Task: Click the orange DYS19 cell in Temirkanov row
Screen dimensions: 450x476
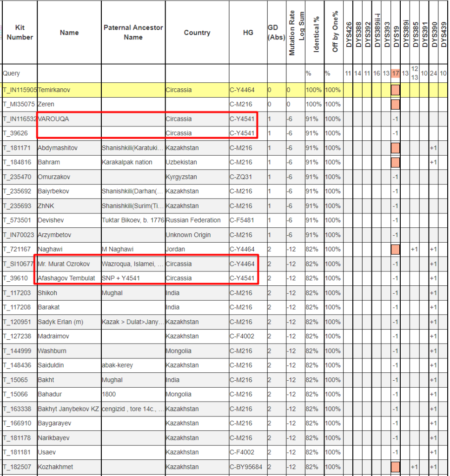Action: [396, 90]
